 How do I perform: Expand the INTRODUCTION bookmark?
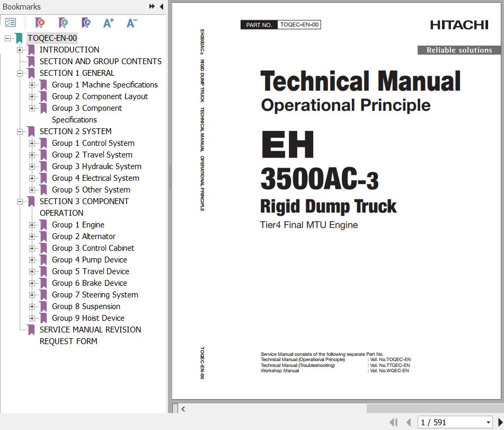pyautogui.click(x=20, y=50)
